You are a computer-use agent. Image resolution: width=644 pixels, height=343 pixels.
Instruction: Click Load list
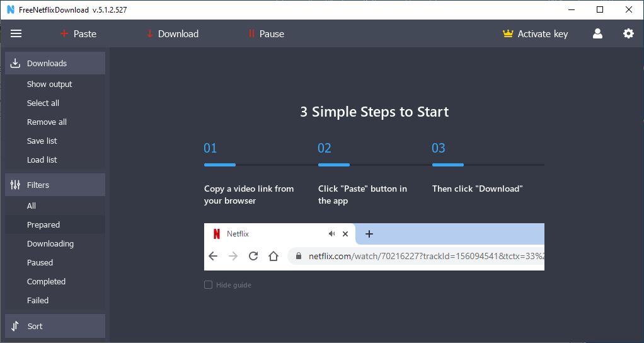42,160
